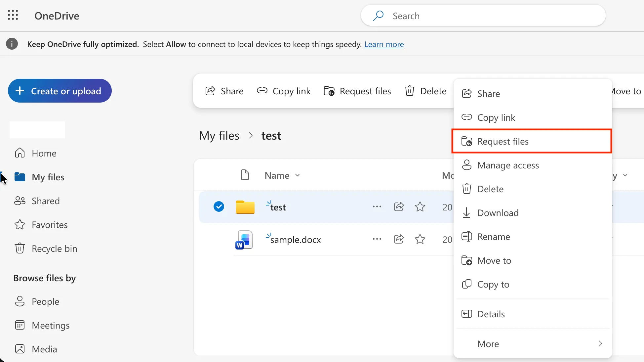Choose Download from the context menu

click(x=533, y=213)
